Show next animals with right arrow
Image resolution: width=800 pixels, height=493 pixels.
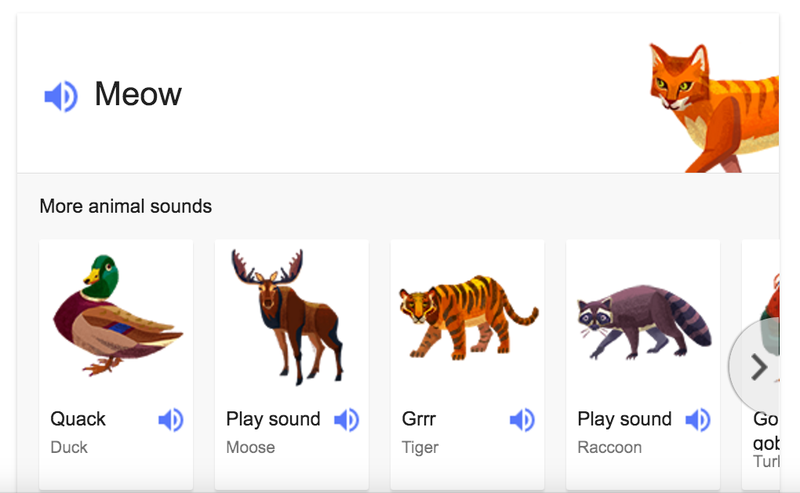pyautogui.click(x=759, y=367)
